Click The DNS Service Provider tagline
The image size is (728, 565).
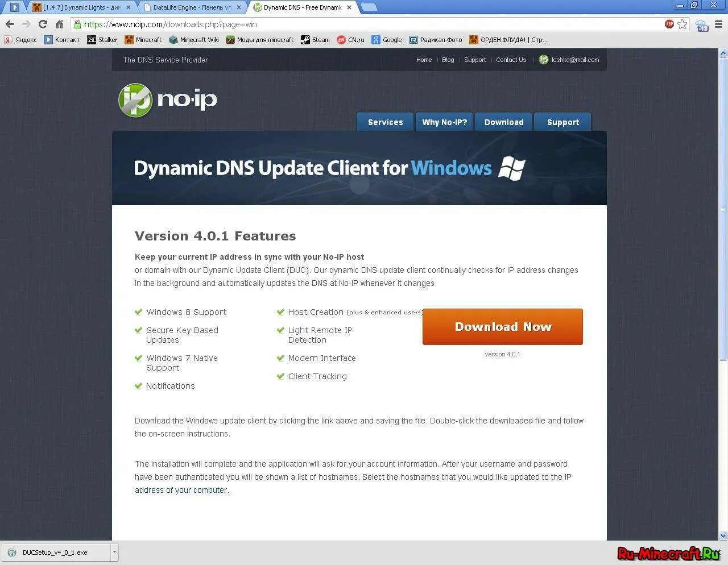point(166,60)
